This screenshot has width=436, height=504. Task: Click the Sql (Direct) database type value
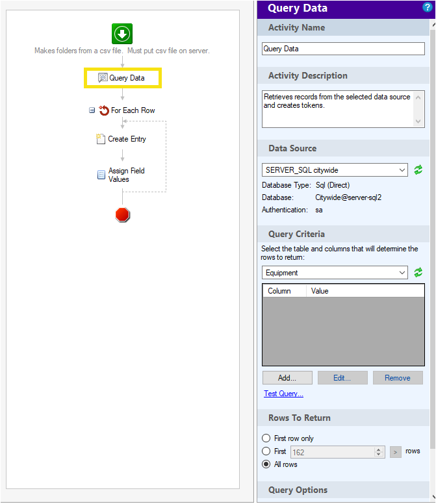(x=333, y=185)
